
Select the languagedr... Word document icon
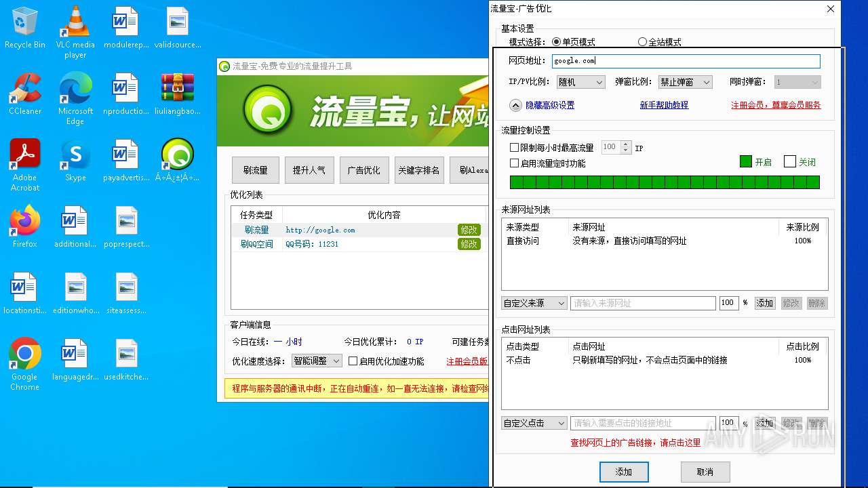75,359
